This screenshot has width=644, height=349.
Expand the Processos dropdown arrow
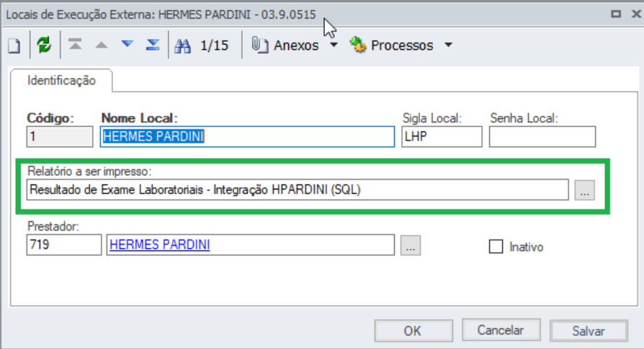tap(449, 45)
